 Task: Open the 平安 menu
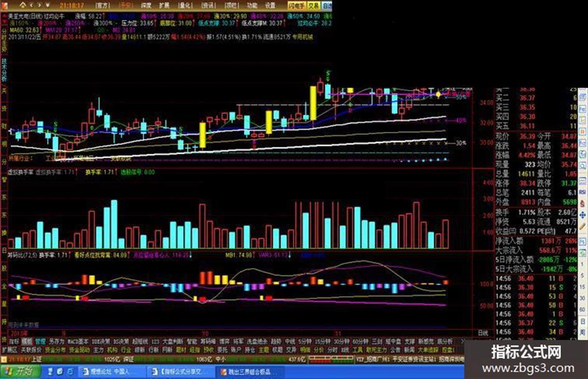point(126,5)
